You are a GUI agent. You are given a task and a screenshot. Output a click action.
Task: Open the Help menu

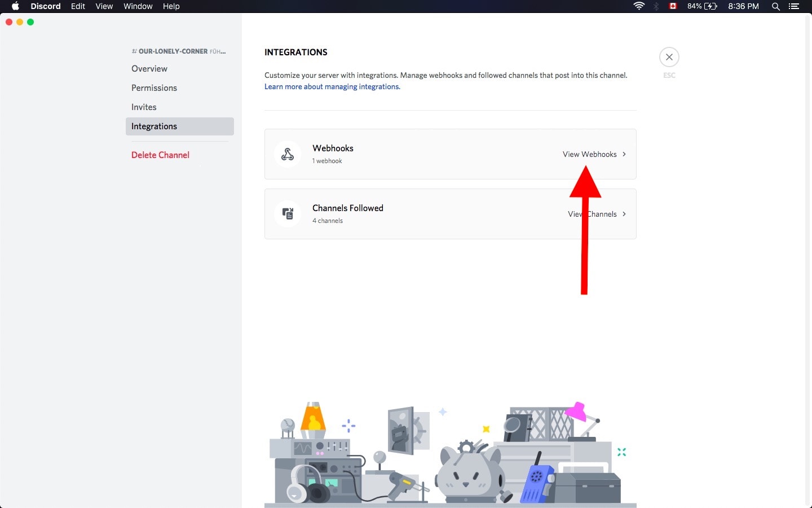171,6
